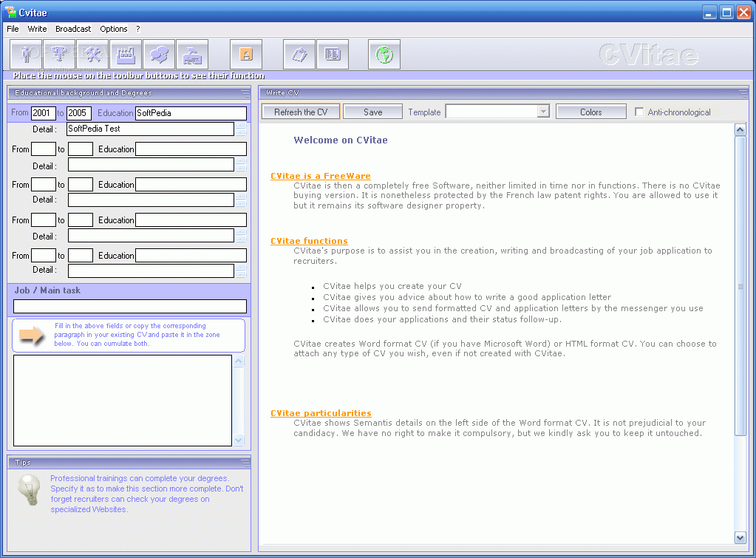The width and height of the screenshot is (756, 558).
Task: Click the crossed tools icon in the toolbar
Action: (92, 55)
